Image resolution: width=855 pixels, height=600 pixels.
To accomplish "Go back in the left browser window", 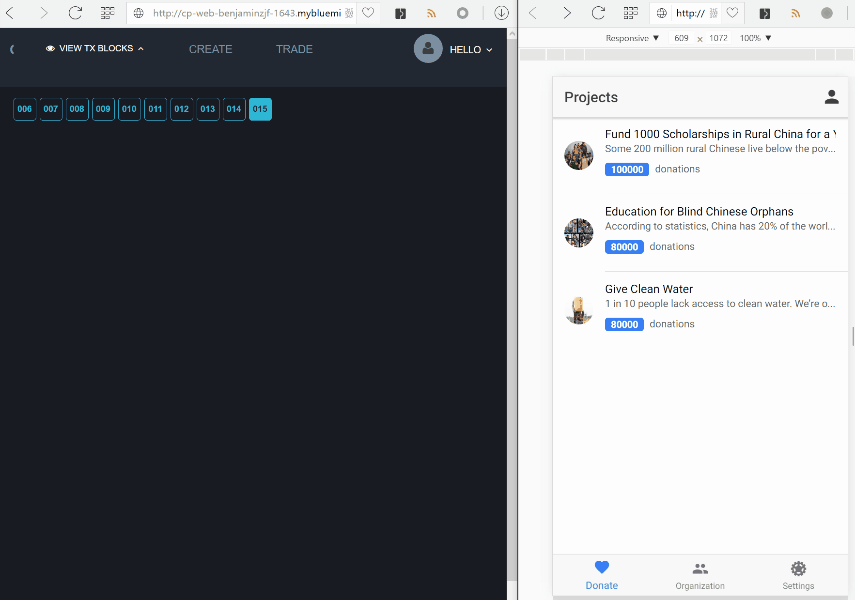I will tap(10, 13).
